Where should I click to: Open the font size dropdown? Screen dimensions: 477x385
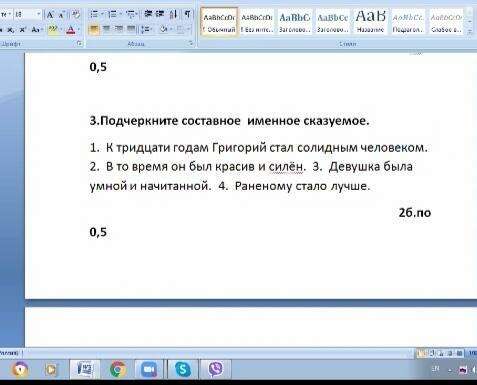tap(39, 14)
